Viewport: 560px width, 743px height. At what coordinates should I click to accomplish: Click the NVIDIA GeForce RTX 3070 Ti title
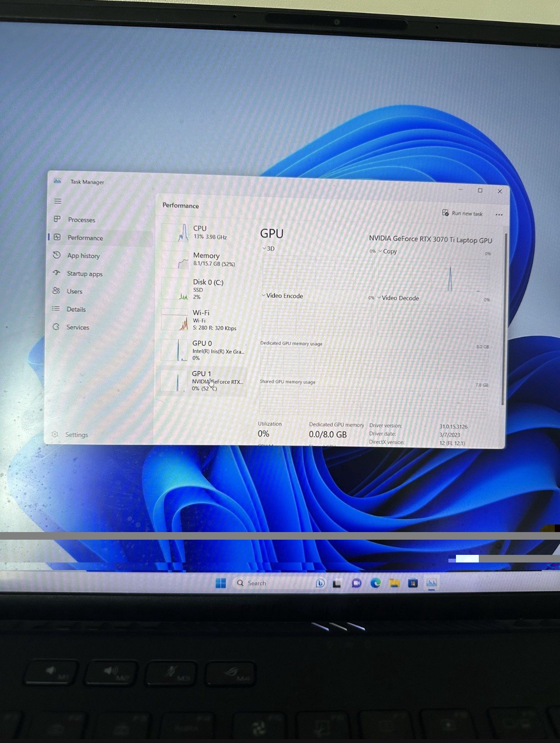pyautogui.click(x=430, y=239)
